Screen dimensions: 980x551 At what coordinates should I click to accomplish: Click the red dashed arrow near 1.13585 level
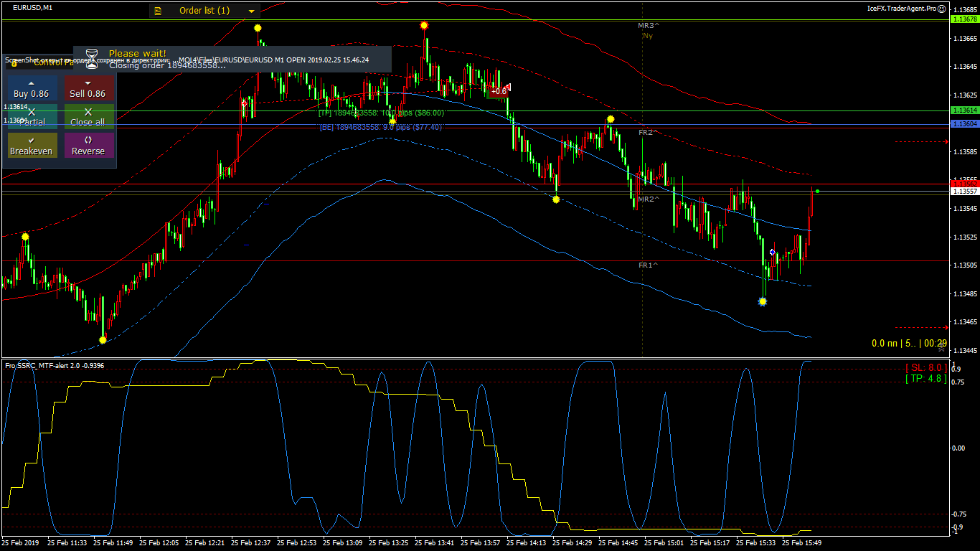coord(922,141)
